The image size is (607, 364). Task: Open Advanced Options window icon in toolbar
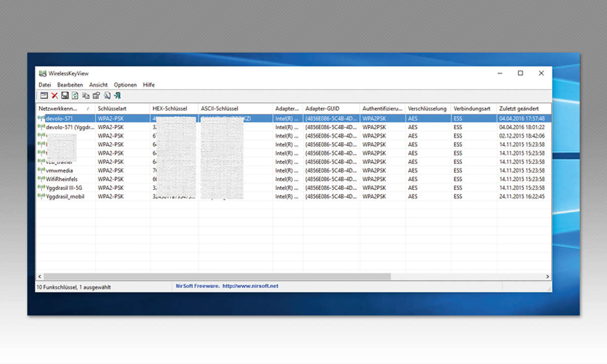point(44,96)
